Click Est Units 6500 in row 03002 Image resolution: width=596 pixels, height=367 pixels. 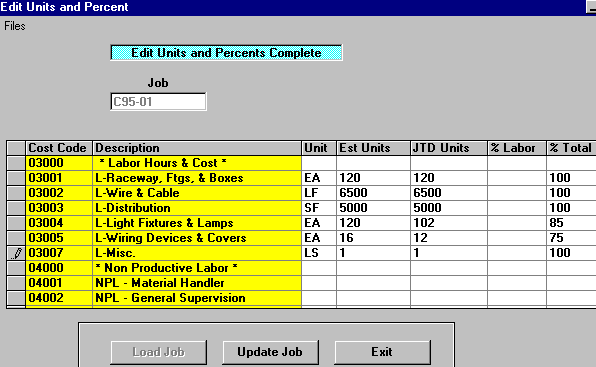point(373,193)
